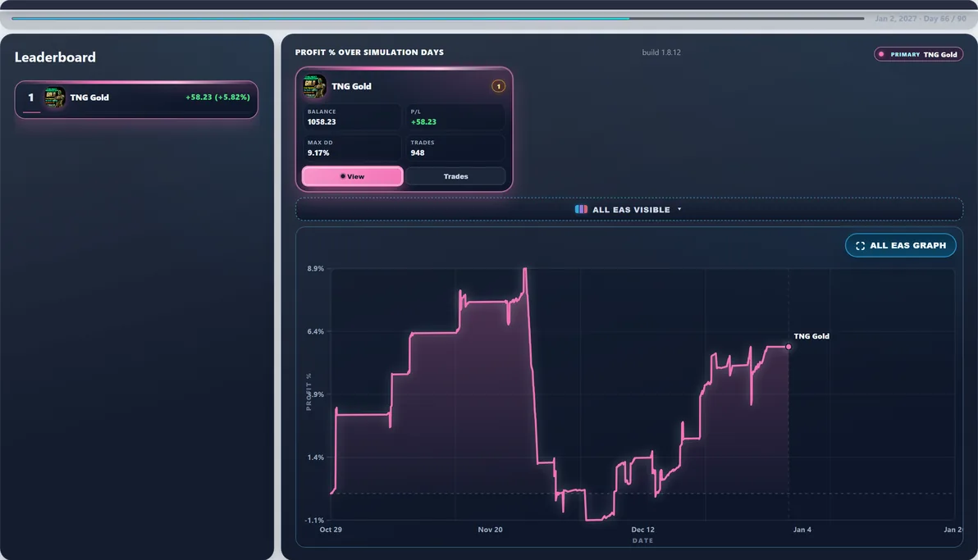Click the Jan 2, 2027 Day counter text
978x560 pixels.
pos(921,19)
